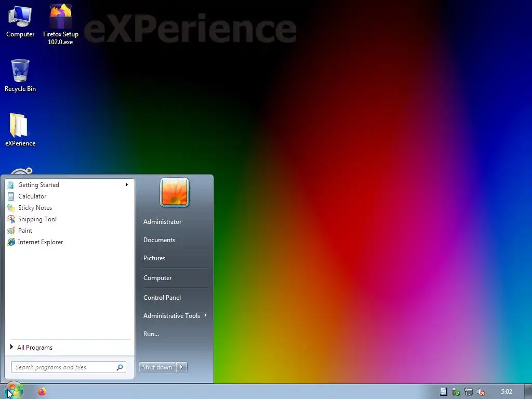Expand the Administrative Tools submenu arrow
The image size is (532, 399).
point(206,315)
